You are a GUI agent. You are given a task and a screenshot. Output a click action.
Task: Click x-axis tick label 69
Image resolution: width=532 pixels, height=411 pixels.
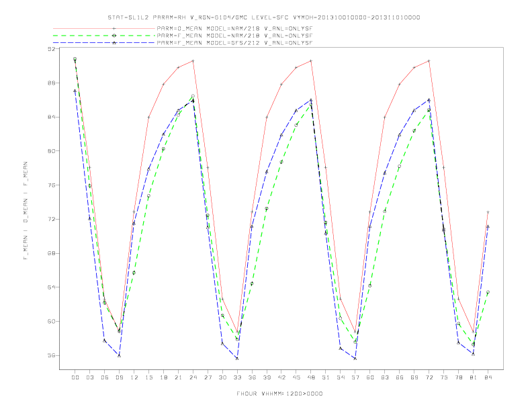(x=414, y=377)
